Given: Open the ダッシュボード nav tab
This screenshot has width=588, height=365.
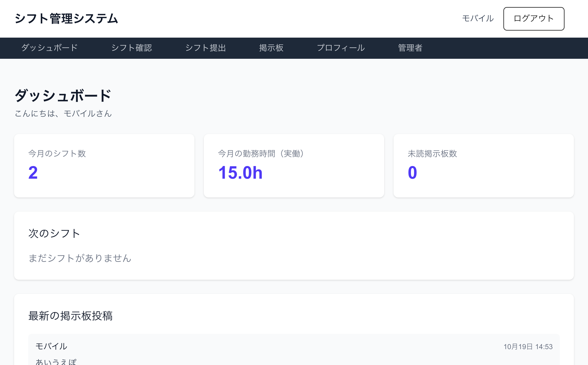Looking at the screenshot, I should (x=49, y=48).
